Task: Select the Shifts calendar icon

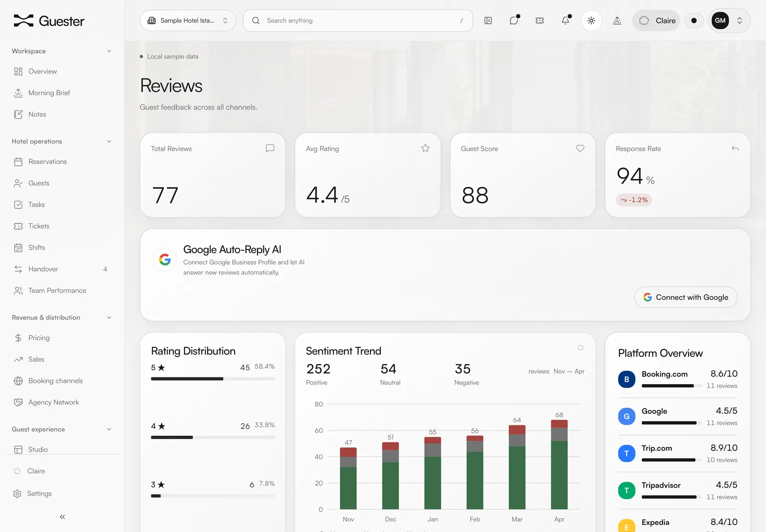Action: (x=18, y=248)
